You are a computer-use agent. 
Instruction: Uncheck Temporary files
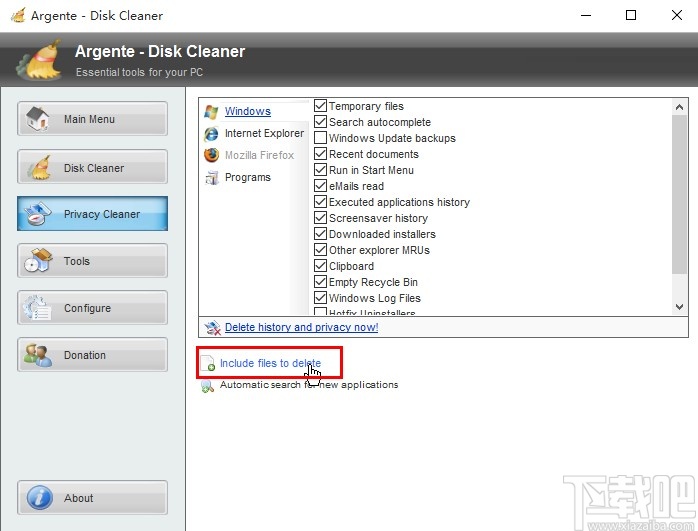321,106
